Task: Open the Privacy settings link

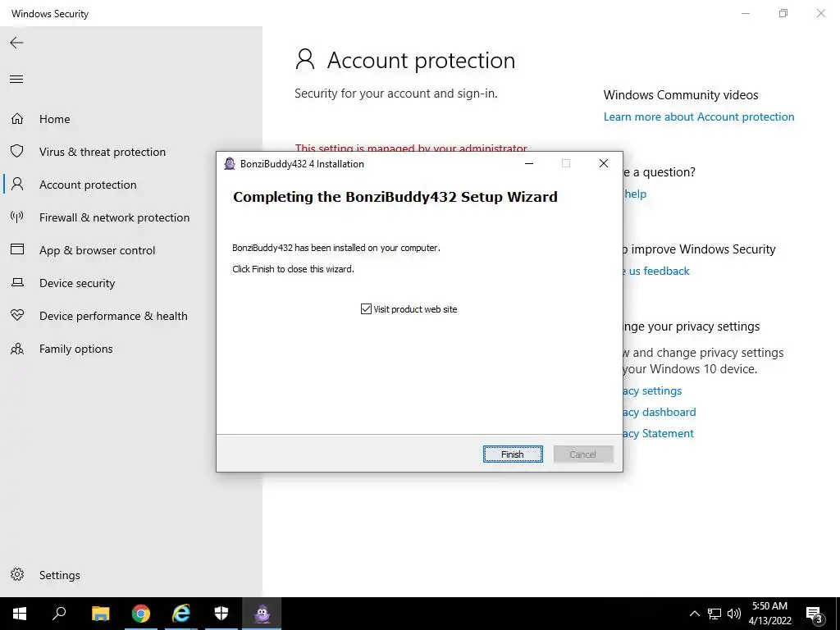Action: click(x=652, y=390)
